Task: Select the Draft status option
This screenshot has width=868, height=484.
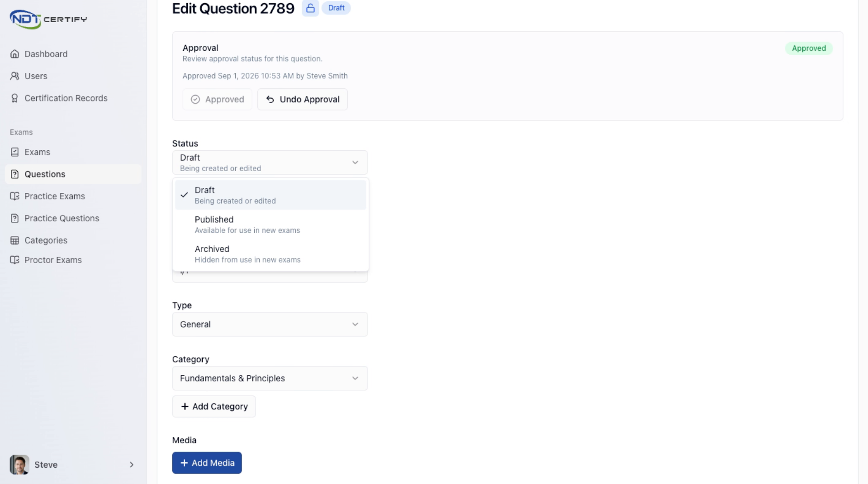Action: tap(270, 195)
